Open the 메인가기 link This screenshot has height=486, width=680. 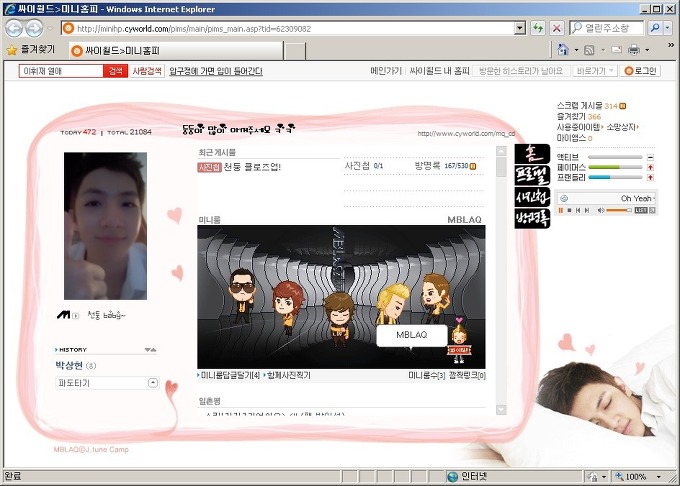click(x=386, y=71)
